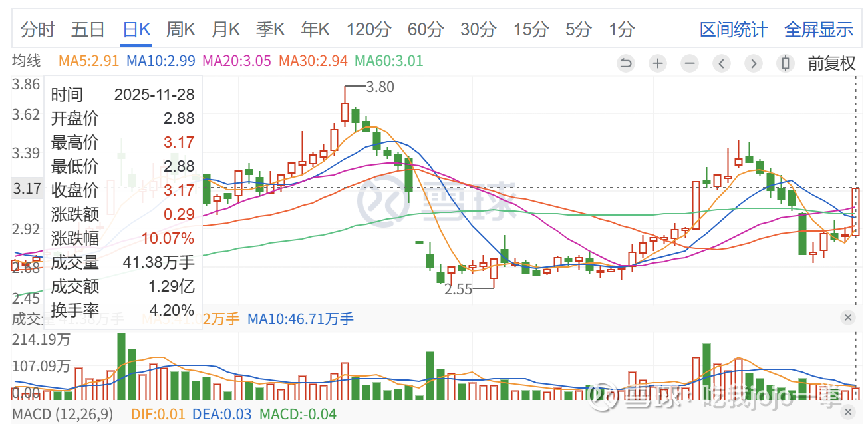The width and height of the screenshot is (868, 424).
Task: Click the MA60 moving average legend
Action: pos(389,61)
